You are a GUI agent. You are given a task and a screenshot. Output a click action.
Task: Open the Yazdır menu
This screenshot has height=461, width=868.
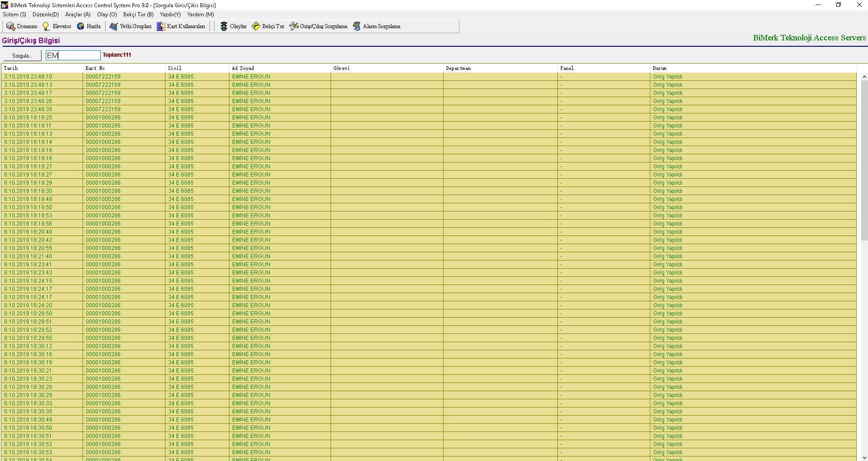click(x=170, y=15)
